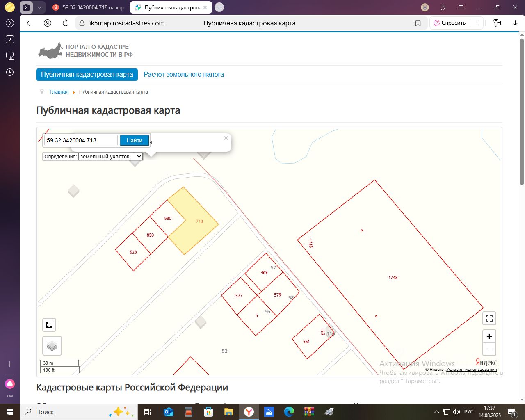Reload the page with refresh icon
This screenshot has width=525, height=420.
(66, 23)
